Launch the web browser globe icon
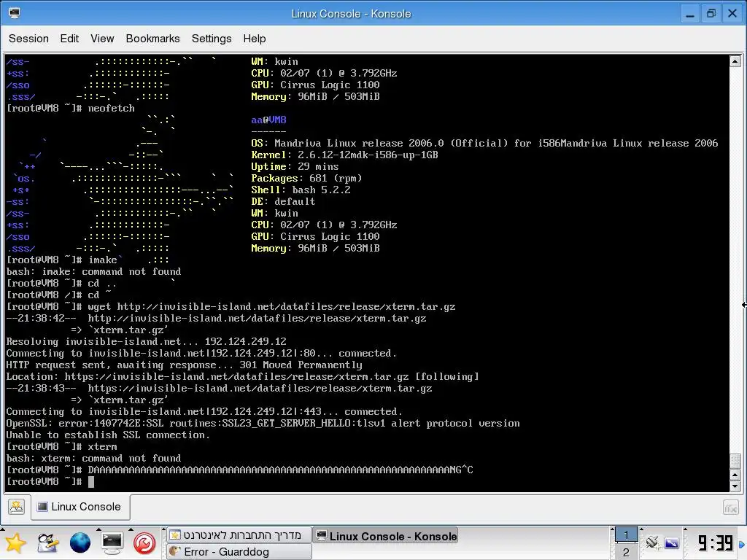Screen dimensions: 747x560 (80, 542)
